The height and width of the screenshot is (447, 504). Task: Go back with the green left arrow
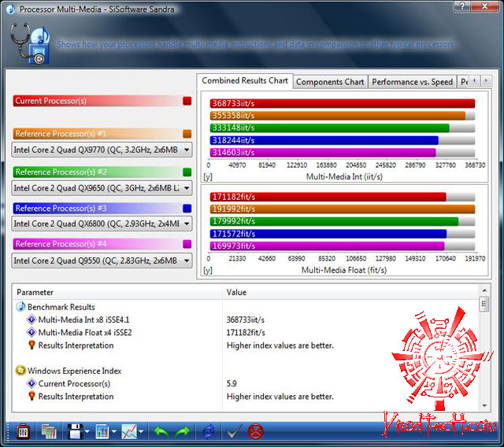161,431
